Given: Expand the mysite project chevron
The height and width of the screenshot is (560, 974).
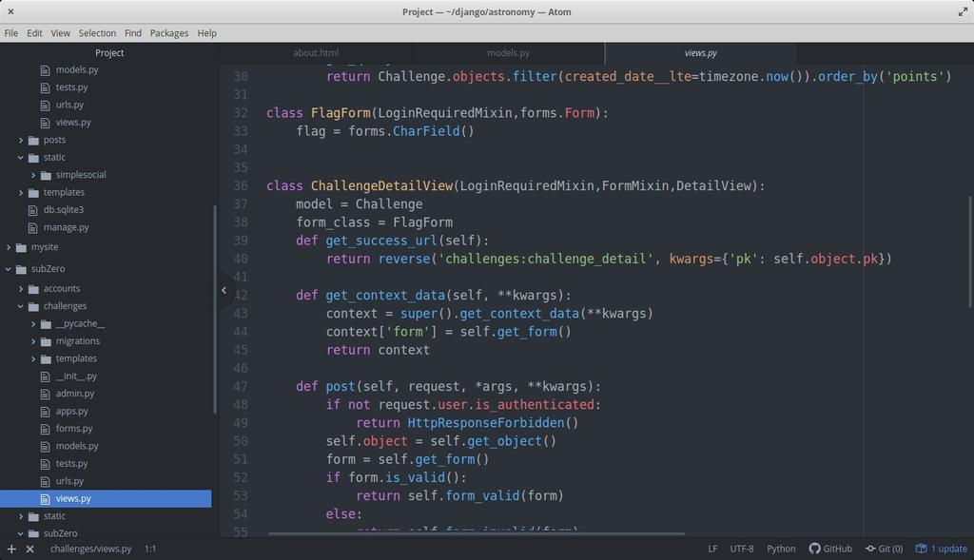Looking at the screenshot, I should 8,247.
